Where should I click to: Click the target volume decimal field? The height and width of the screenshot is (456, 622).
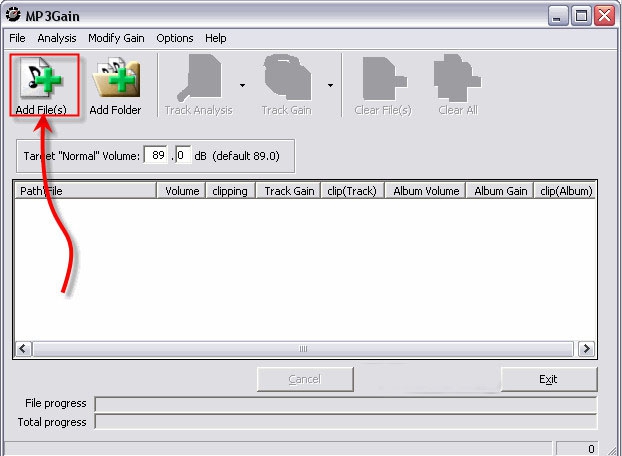click(x=183, y=155)
